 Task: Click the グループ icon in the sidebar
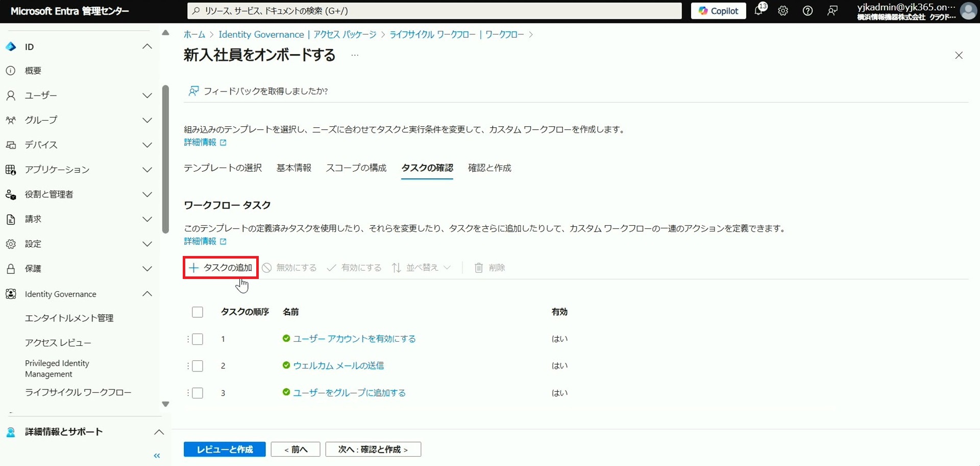11,120
